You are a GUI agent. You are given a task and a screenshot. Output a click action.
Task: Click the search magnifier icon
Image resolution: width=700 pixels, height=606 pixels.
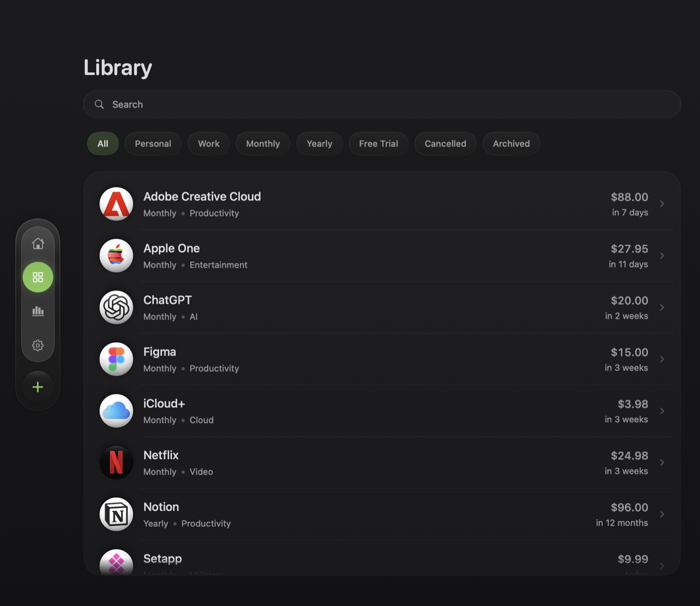tap(99, 104)
